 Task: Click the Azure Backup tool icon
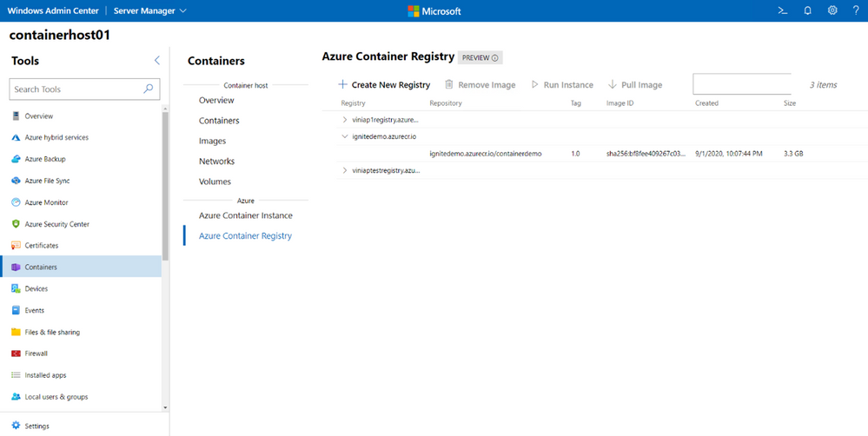tap(16, 159)
